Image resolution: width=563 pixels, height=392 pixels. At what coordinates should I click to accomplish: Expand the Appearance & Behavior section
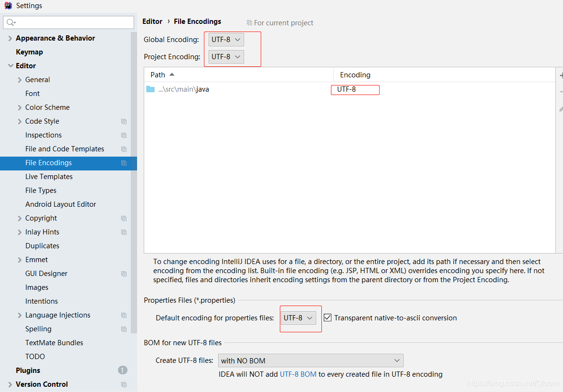tap(10, 38)
